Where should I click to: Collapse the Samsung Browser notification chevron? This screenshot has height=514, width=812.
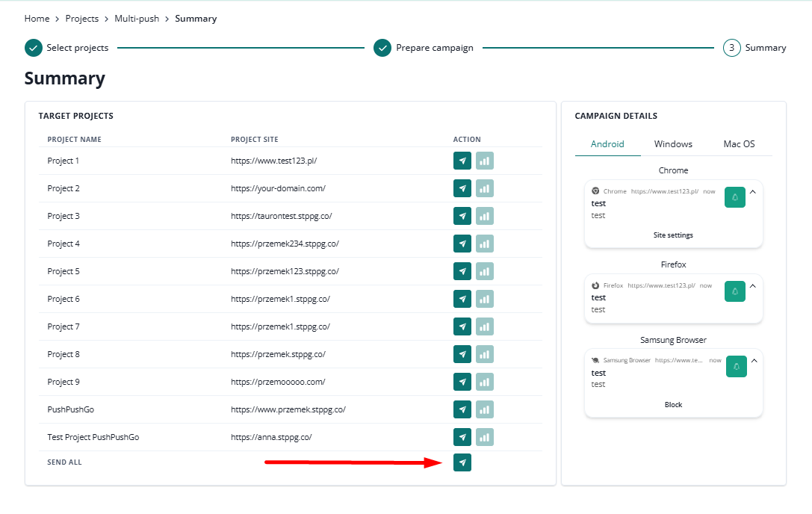coord(753,361)
